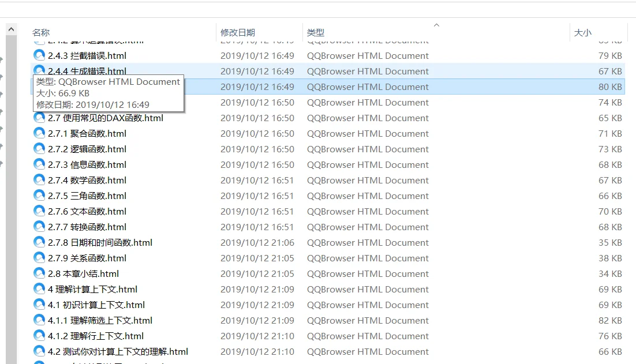Click the 2.7.4 数学函数.html browser icon
The image size is (636, 364).
tap(39, 179)
